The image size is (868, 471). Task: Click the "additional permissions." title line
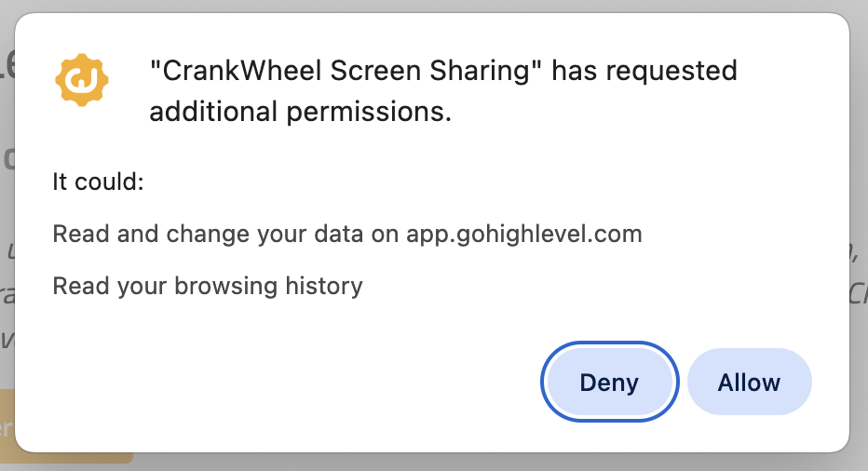click(300, 112)
